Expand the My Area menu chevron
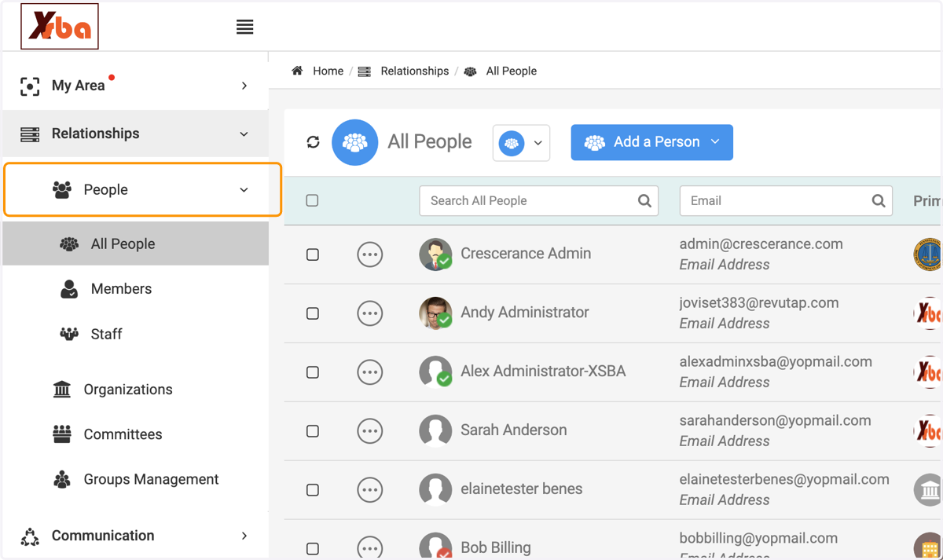 (244, 86)
